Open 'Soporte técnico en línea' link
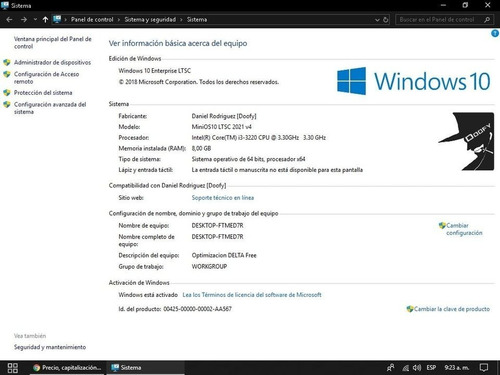Image resolution: width=500 pixels, height=375 pixels. pyautogui.click(x=223, y=198)
